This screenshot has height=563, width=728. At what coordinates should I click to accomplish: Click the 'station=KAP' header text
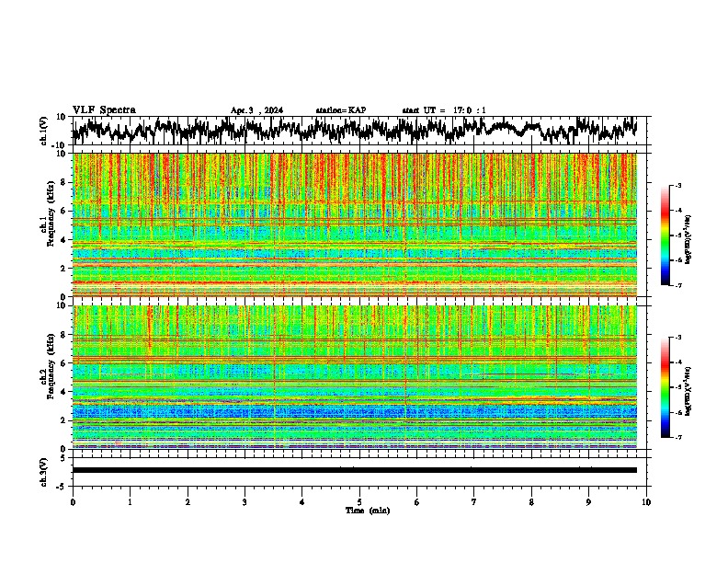[341, 110]
